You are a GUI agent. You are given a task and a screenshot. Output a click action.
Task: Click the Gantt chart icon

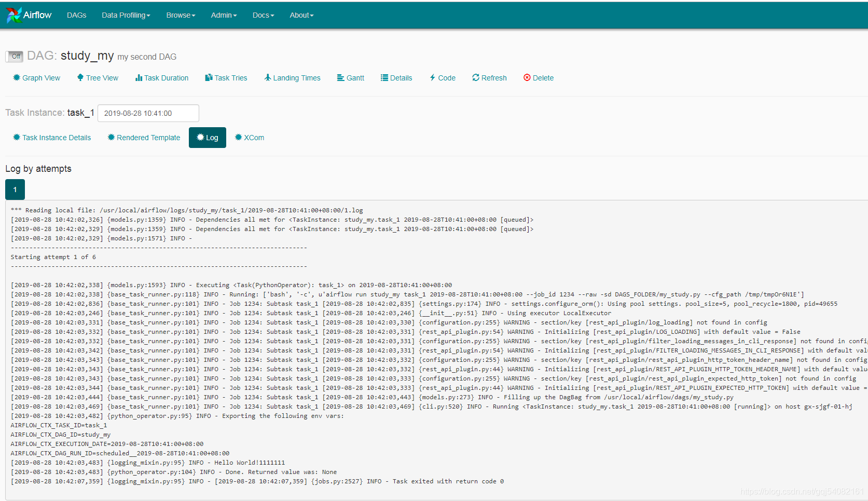click(341, 77)
